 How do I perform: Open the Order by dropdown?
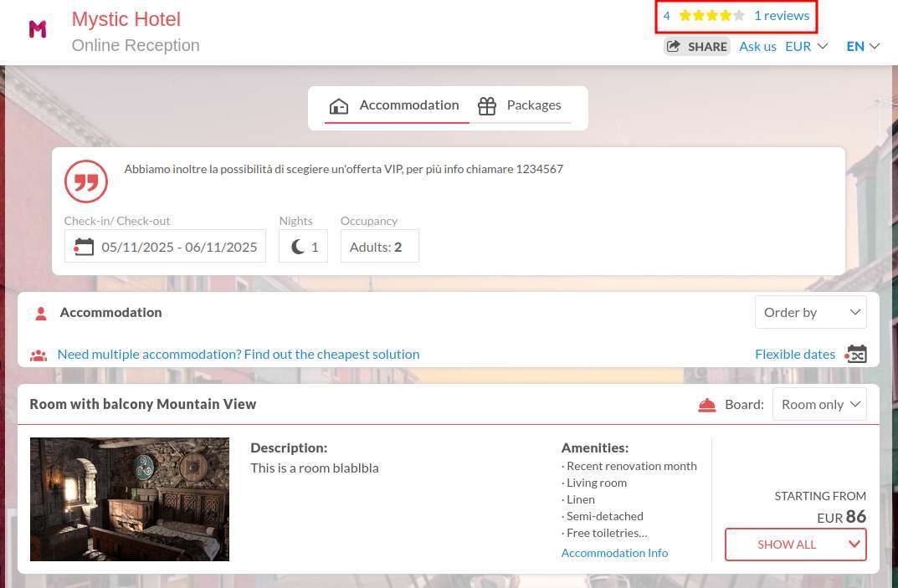click(x=810, y=312)
